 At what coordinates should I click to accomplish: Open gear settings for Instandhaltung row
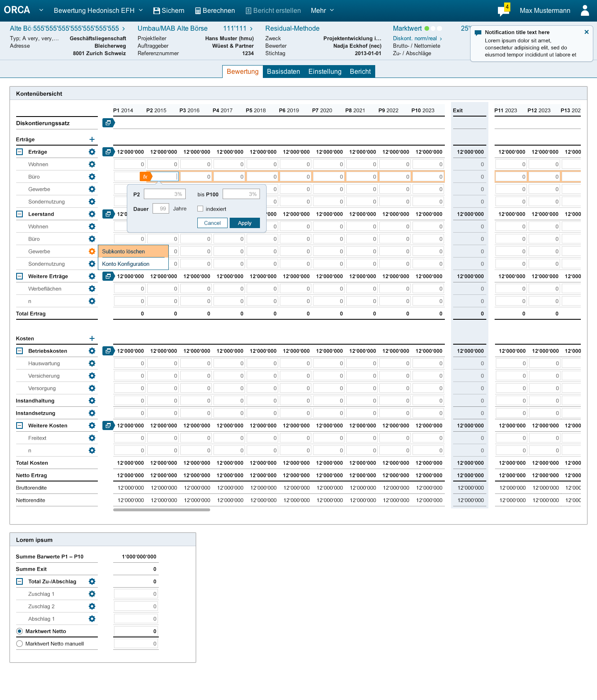(x=92, y=401)
